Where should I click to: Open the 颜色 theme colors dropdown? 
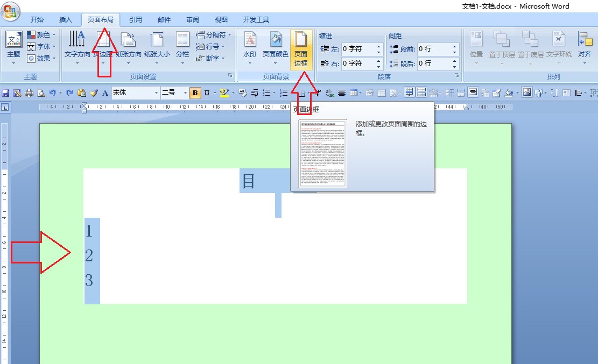(41, 35)
